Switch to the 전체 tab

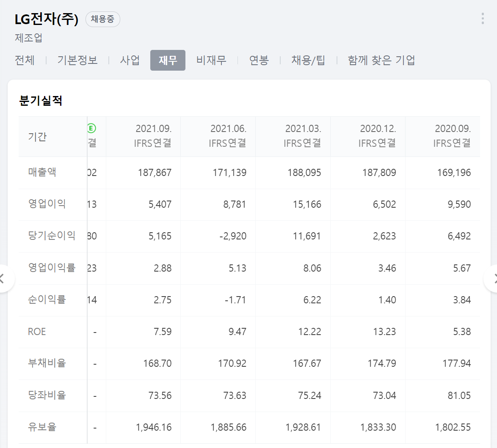point(25,60)
